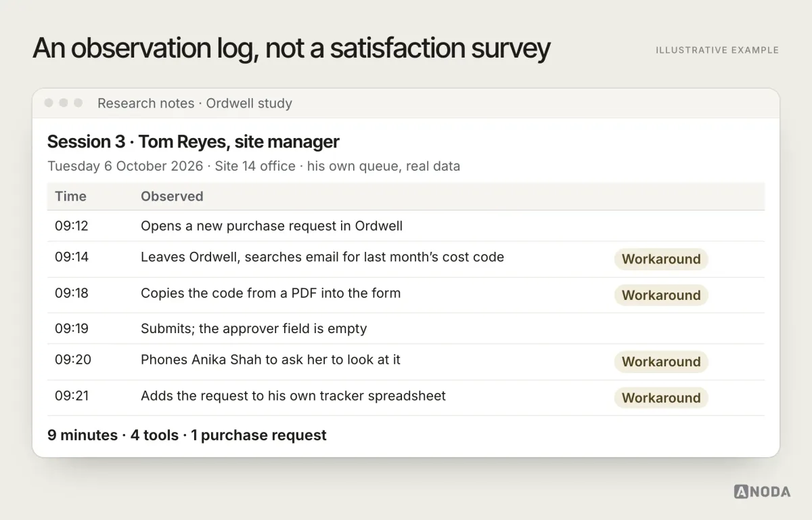
Task: Click 'Submits; the approver field is empty'
Action: (x=254, y=328)
